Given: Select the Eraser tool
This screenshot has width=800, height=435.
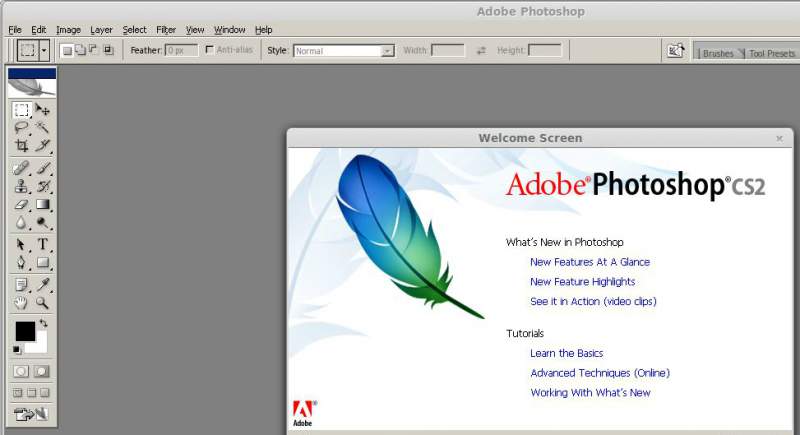Looking at the screenshot, I should coord(21,204).
